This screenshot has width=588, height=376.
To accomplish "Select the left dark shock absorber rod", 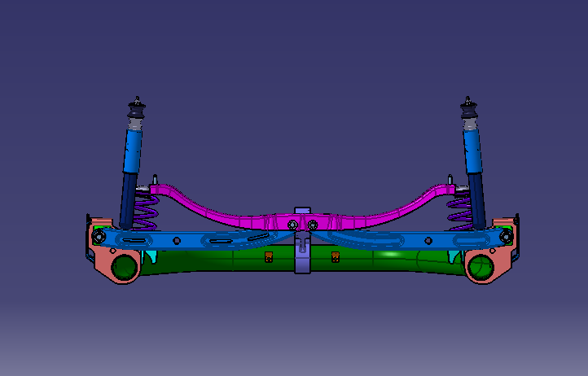I will tap(128, 201).
